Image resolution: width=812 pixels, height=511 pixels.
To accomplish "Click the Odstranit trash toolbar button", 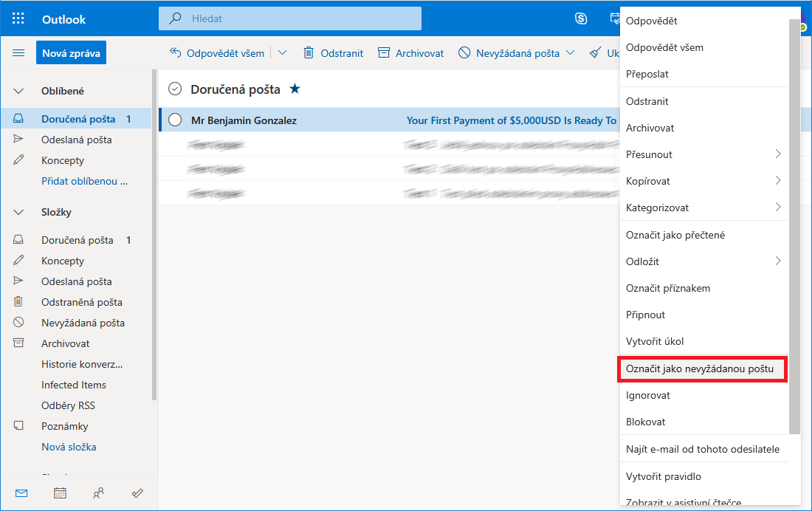I will coord(333,53).
